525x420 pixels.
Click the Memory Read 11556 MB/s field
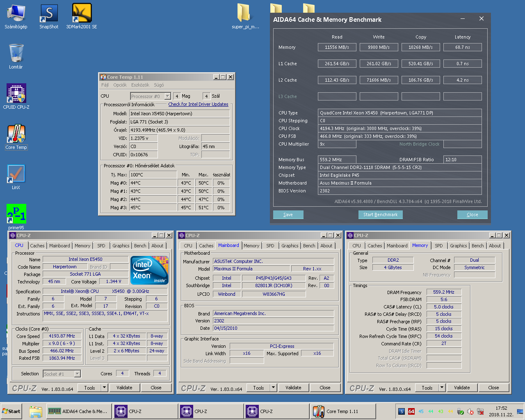[x=337, y=47]
